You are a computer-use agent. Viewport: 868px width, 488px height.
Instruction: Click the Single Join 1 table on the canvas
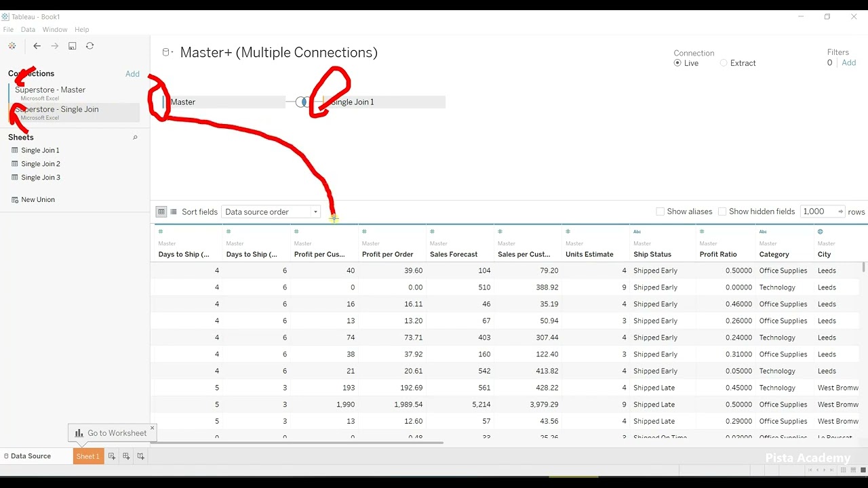coord(384,102)
